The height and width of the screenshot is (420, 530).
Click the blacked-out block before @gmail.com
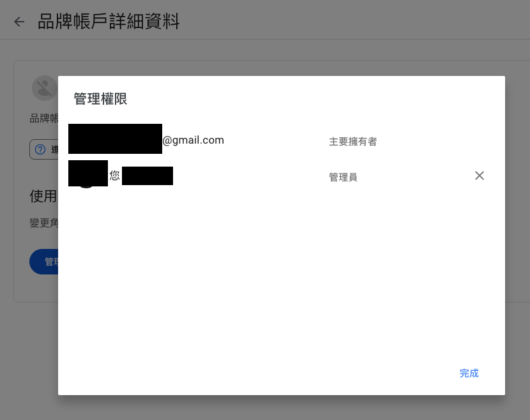[x=116, y=139]
